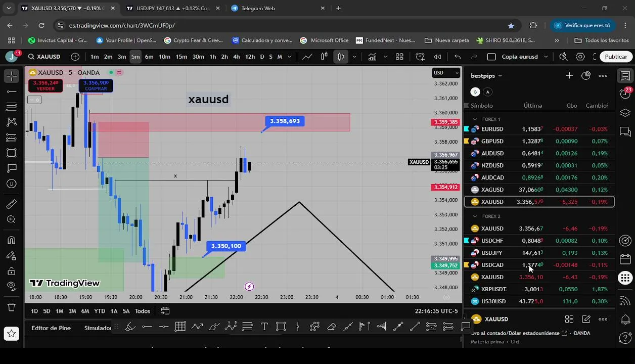Select the trend line drawing tool
Viewport: 635px width, 364px height.
click(x=12, y=92)
